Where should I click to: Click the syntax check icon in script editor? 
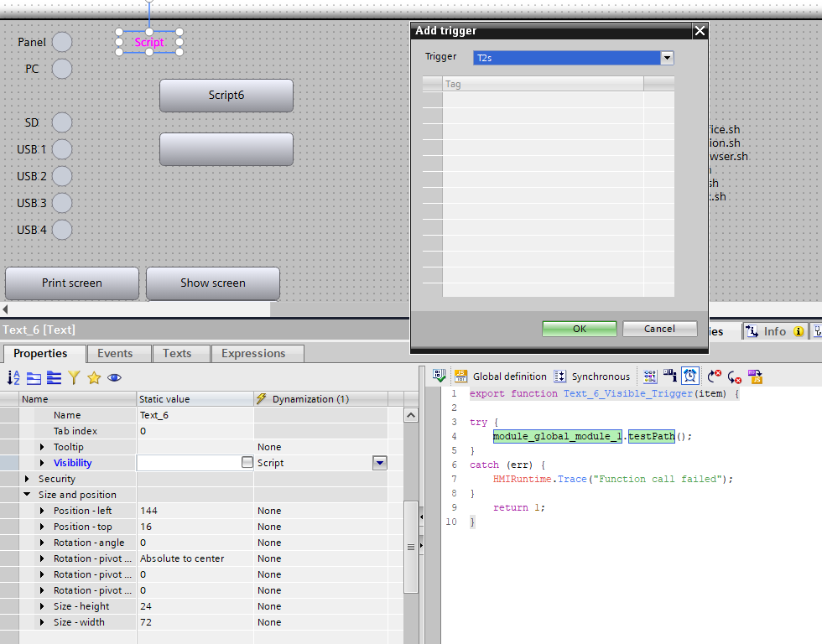(439, 377)
